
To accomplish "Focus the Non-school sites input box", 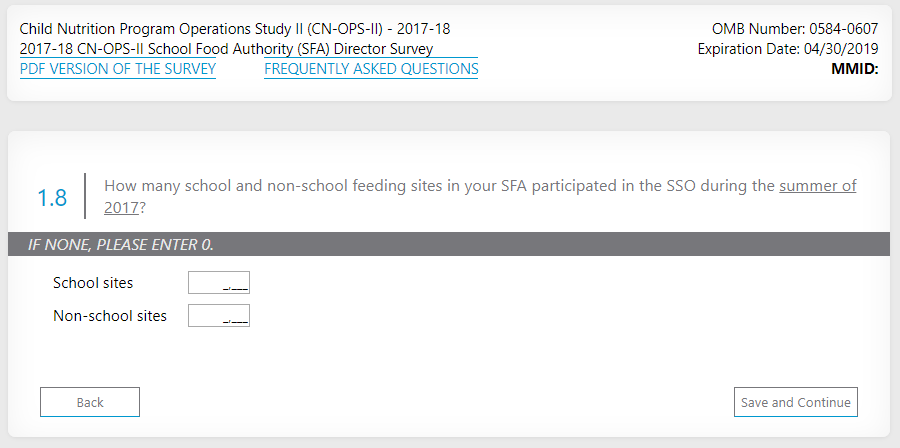I will [x=219, y=316].
